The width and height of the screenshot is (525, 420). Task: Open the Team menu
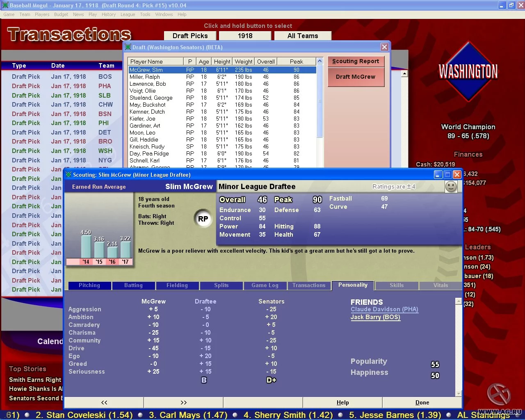point(25,14)
